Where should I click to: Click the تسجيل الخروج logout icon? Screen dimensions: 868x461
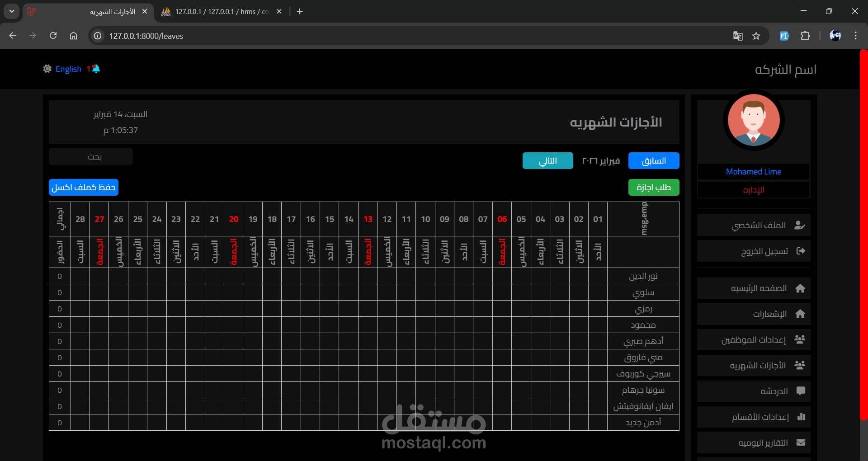pos(801,251)
